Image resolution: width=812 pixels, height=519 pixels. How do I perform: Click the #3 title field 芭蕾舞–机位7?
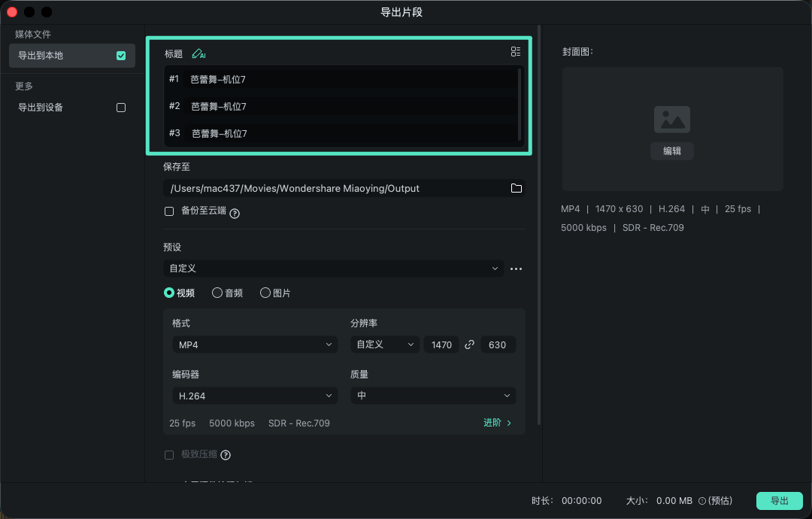click(x=350, y=133)
